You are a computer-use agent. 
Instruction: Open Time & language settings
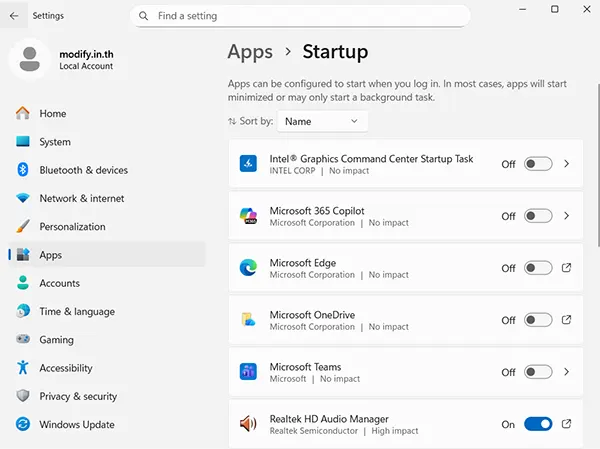click(107, 311)
